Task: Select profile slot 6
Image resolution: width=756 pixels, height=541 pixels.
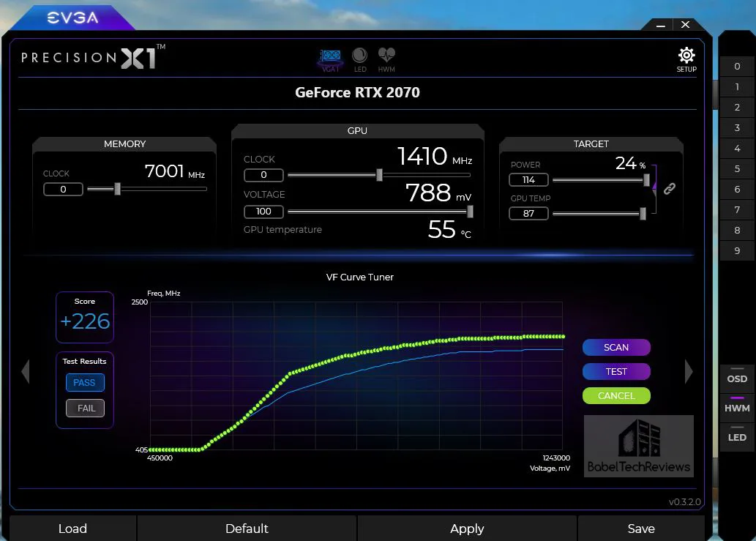Action: (x=737, y=190)
